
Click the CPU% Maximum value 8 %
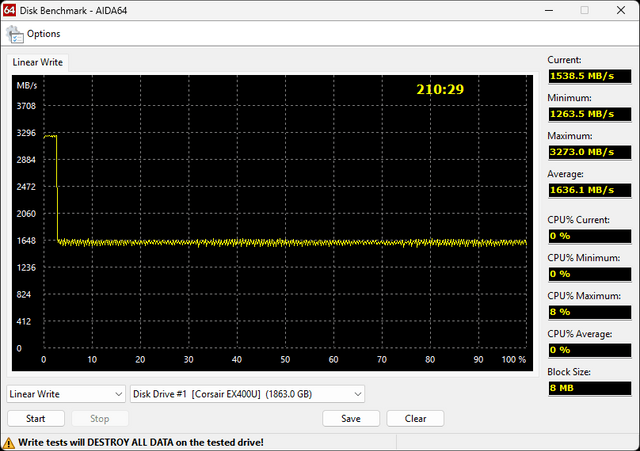590,312
